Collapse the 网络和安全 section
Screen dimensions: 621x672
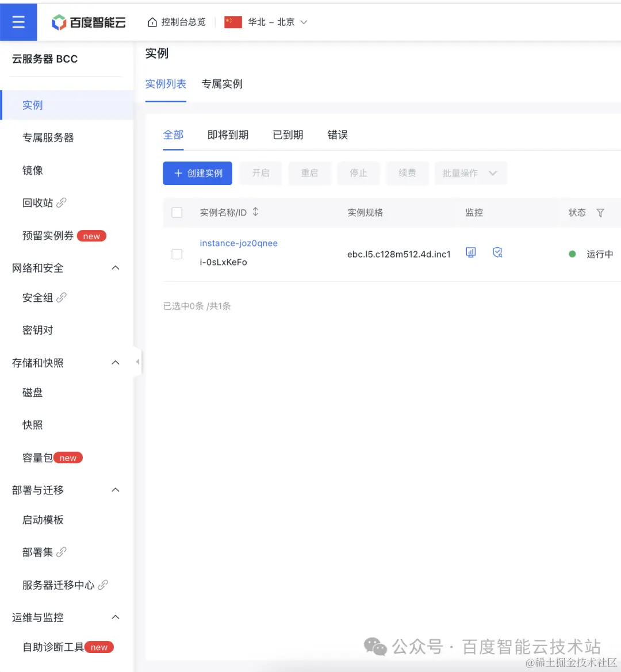click(116, 267)
